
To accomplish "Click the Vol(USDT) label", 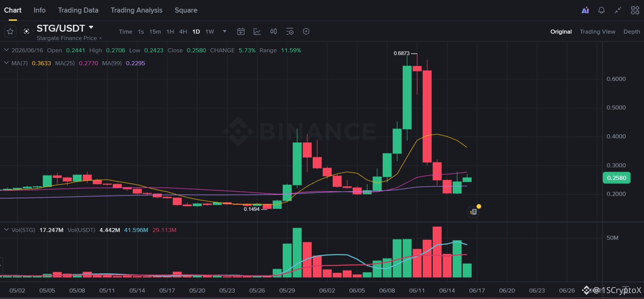I will (81, 230).
